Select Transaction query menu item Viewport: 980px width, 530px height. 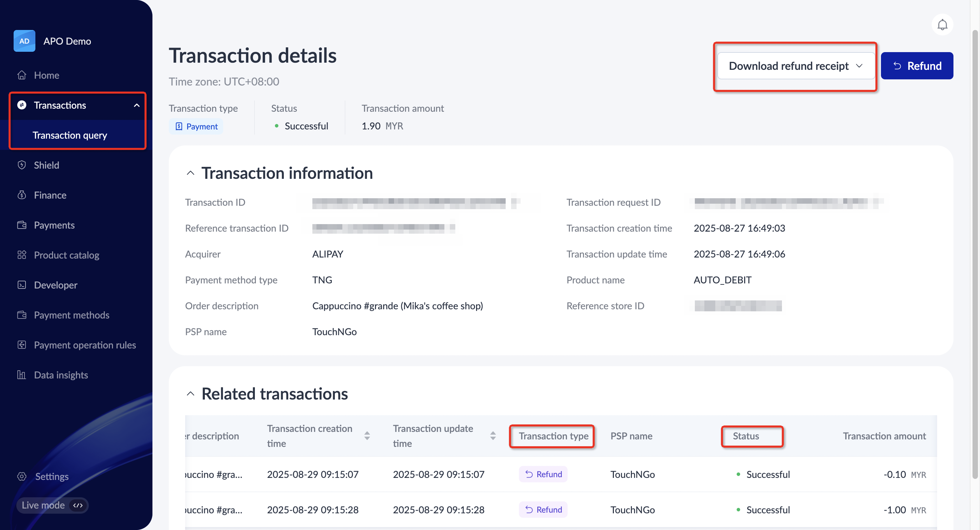70,135
